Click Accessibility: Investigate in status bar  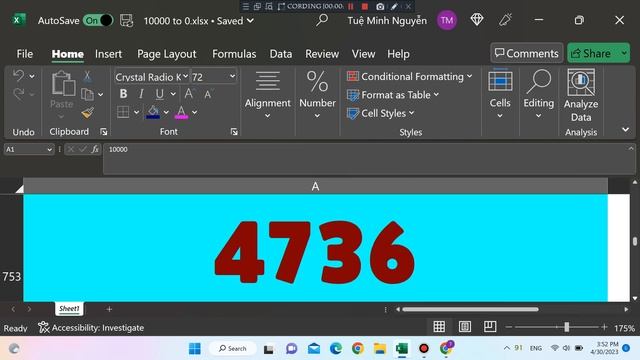click(x=91, y=328)
